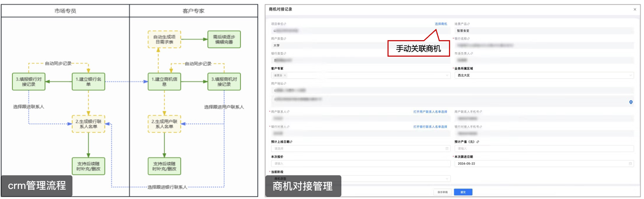Click the link icon beside 用户联系人 label

coord(288,112)
